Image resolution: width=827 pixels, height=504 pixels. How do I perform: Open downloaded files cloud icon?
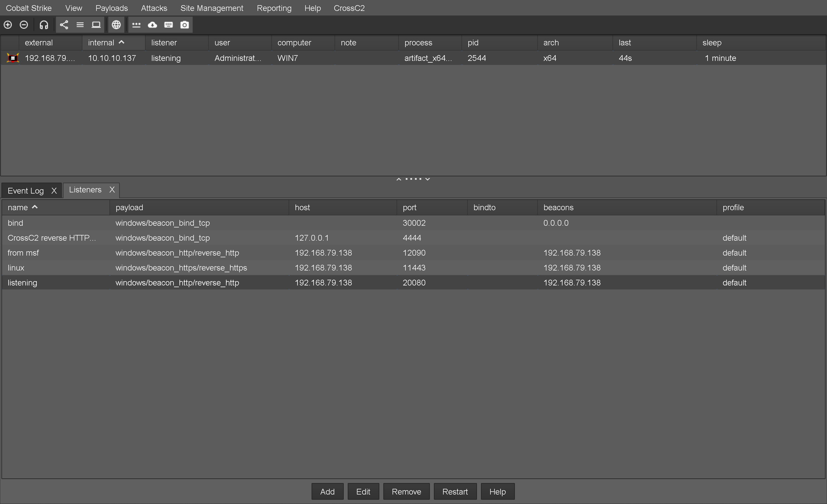tap(152, 25)
